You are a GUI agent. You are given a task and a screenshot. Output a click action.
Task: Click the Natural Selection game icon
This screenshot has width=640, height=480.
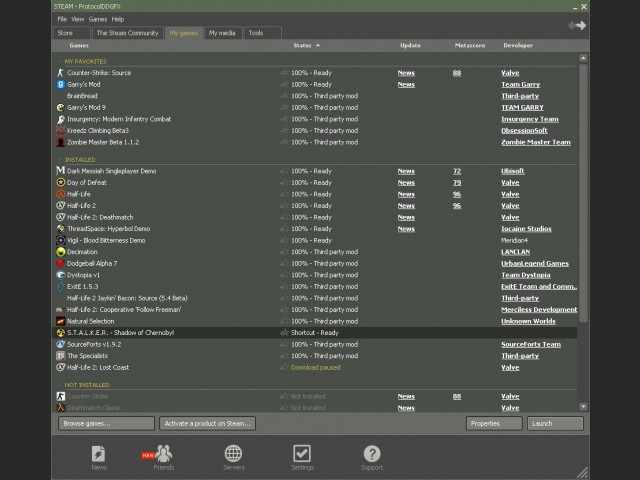60,321
